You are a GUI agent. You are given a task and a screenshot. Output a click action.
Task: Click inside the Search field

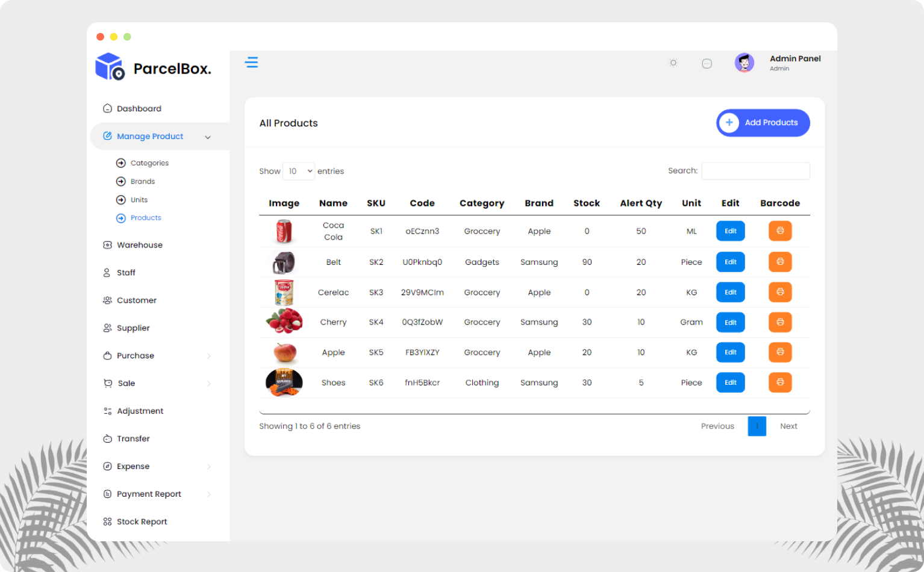click(755, 171)
